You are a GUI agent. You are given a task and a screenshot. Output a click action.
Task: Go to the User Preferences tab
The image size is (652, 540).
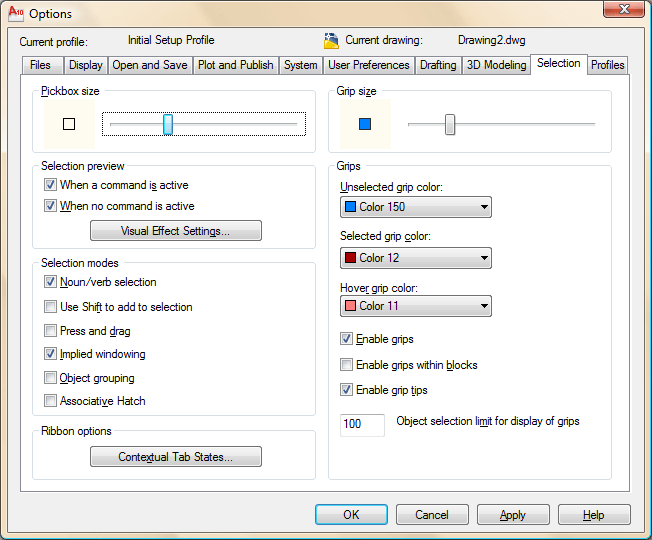click(x=369, y=65)
